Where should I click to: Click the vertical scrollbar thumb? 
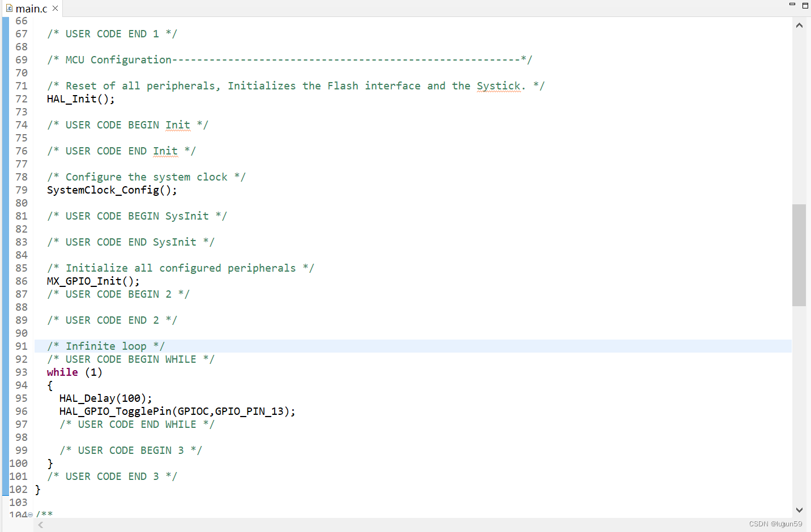coord(799,255)
